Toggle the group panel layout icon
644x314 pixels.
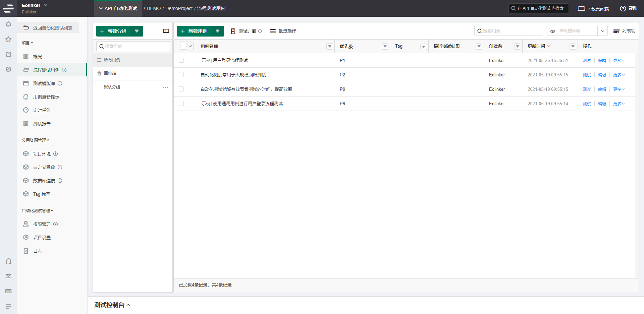(x=166, y=31)
